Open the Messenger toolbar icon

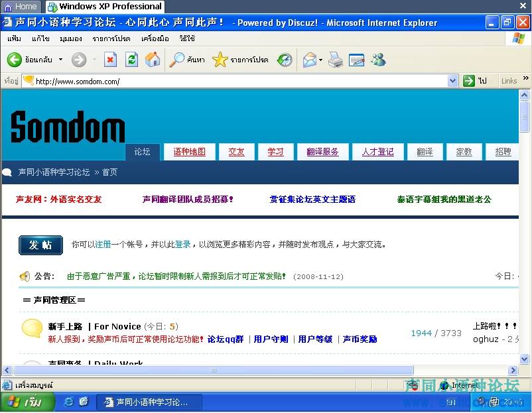pyautogui.click(x=378, y=60)
